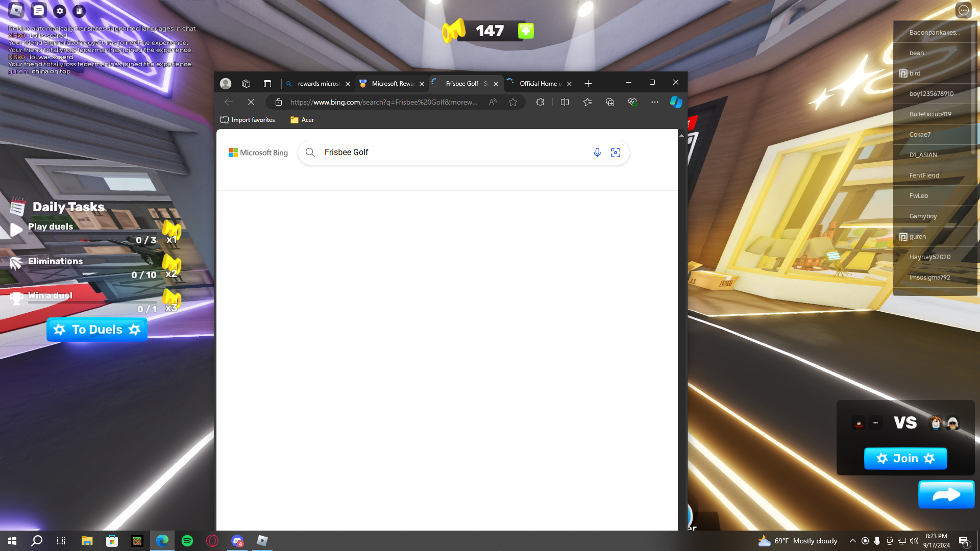This screenshot has width=980, height=551.
Task: Open Roblox settings gear icon at top left
Action: pyautogui.click(x=60, y=11)
